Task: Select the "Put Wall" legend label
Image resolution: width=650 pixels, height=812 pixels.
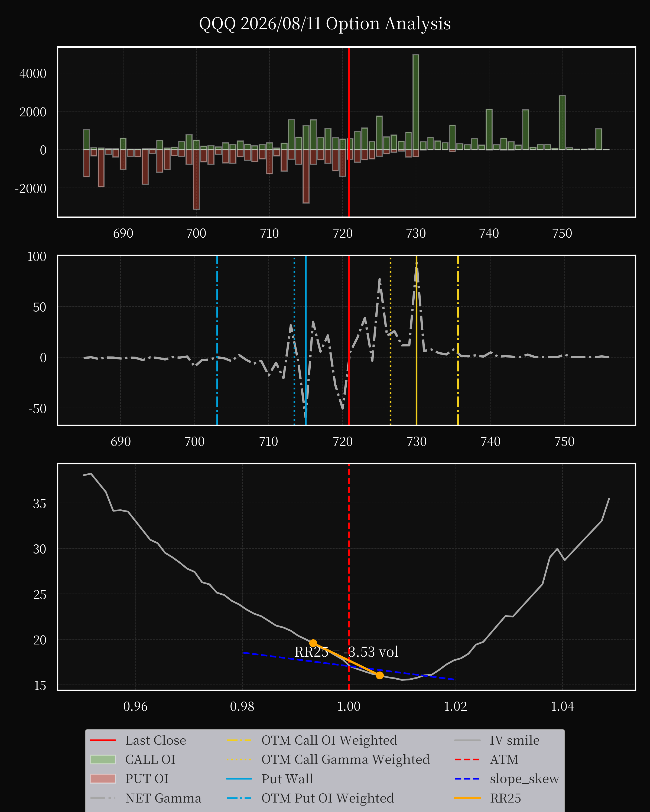Action: pyautogui.click(x=287, y=778)
